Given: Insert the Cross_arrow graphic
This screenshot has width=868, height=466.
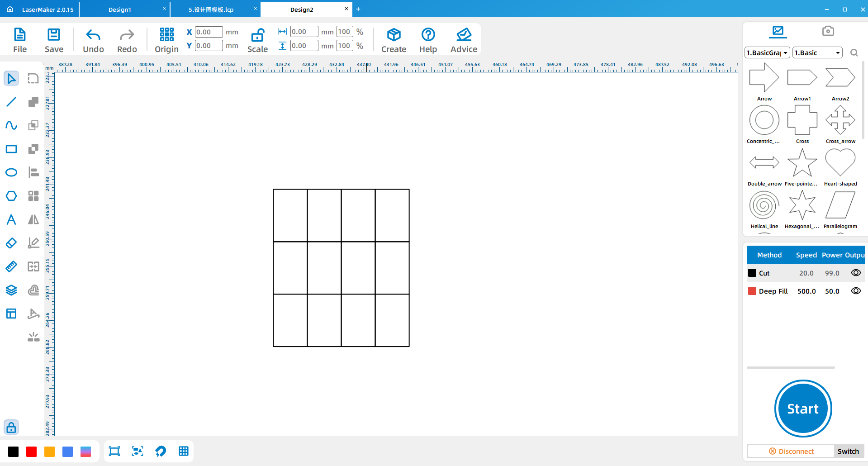Looking at the screenshot, I should pos(840,124).
